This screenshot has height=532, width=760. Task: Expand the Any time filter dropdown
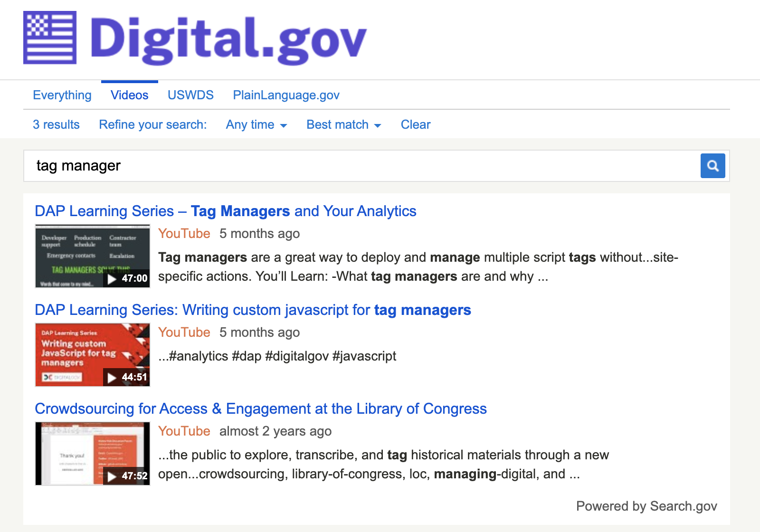[256, 124]
